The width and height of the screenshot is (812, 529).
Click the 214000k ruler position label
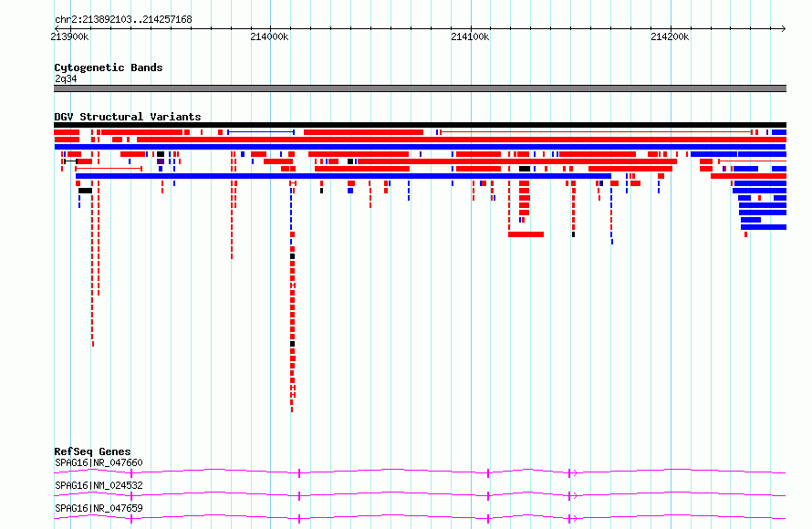[x=269, y=36]
